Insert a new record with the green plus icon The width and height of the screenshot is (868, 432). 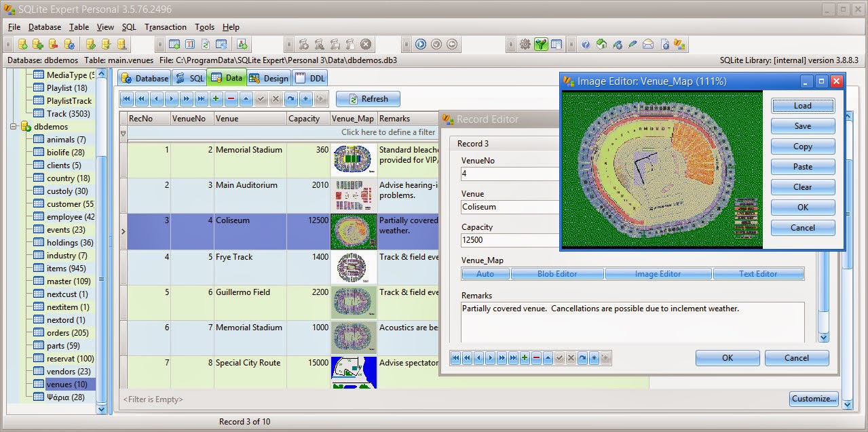[214, 99]
